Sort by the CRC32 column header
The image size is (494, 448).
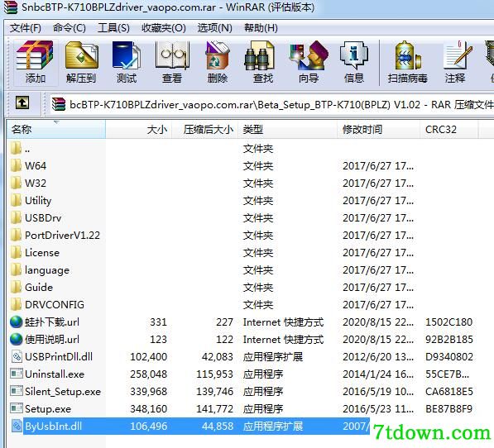pyautogui.click(x=449, y=129)
